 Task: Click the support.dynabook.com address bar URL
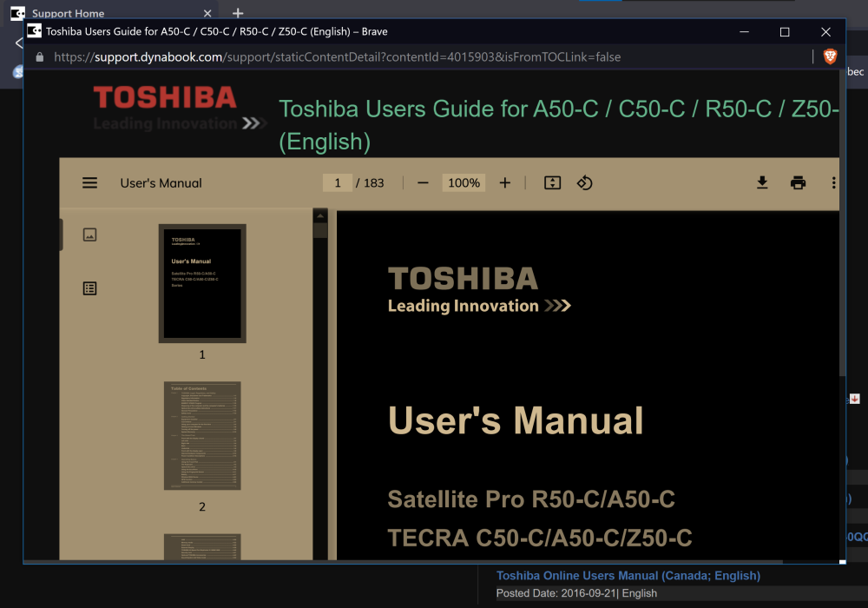[337, 57]
